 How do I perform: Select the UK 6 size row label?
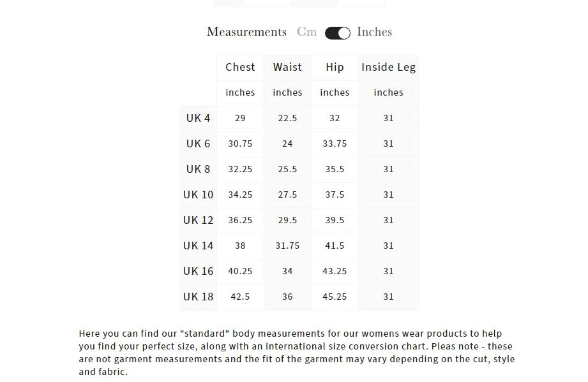[198, 143]
